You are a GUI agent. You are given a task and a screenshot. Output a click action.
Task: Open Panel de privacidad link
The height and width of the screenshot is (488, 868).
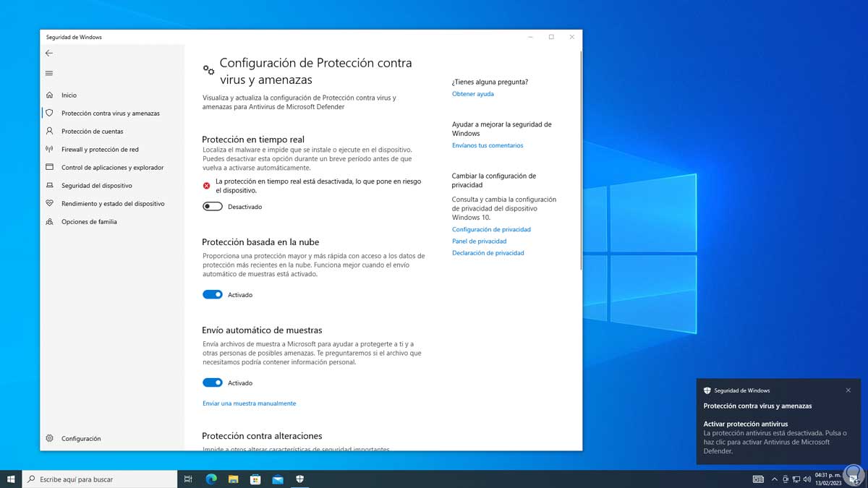coord(479,241)
